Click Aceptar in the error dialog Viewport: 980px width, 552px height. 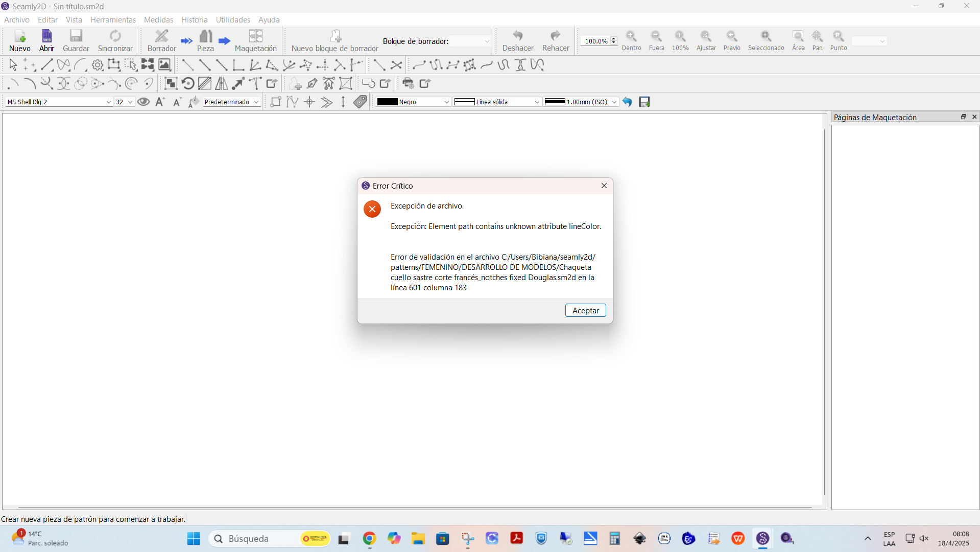[x=585, y=310]
